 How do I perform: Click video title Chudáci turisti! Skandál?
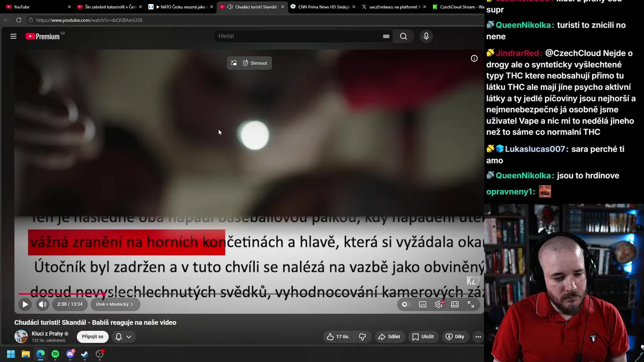point(95,323)
